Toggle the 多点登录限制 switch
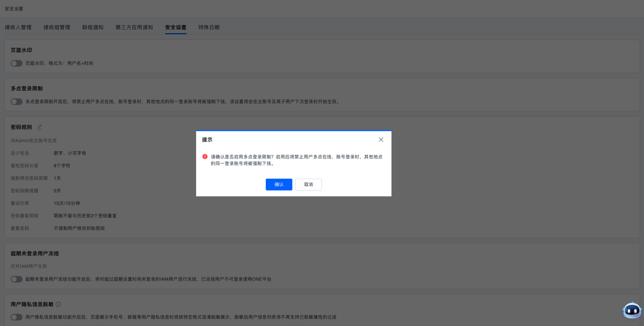This screenshot has width=644, height=326. [17, 102]
